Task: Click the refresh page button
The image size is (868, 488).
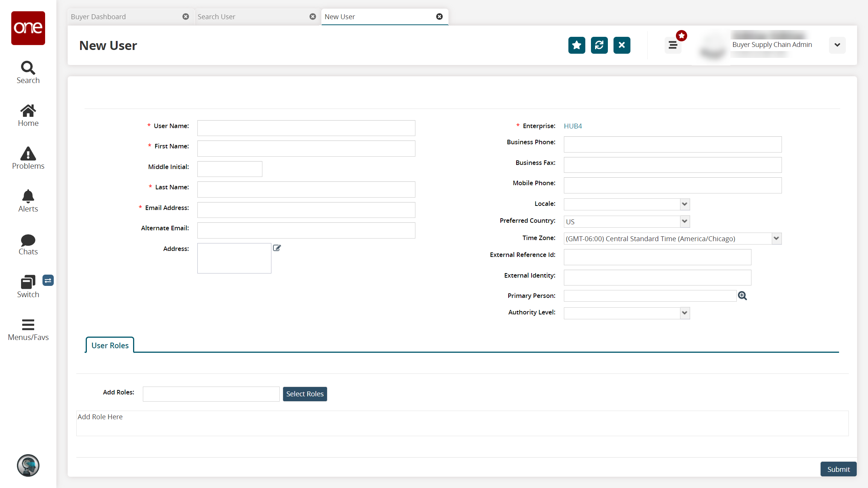Action: coord(599,45)
